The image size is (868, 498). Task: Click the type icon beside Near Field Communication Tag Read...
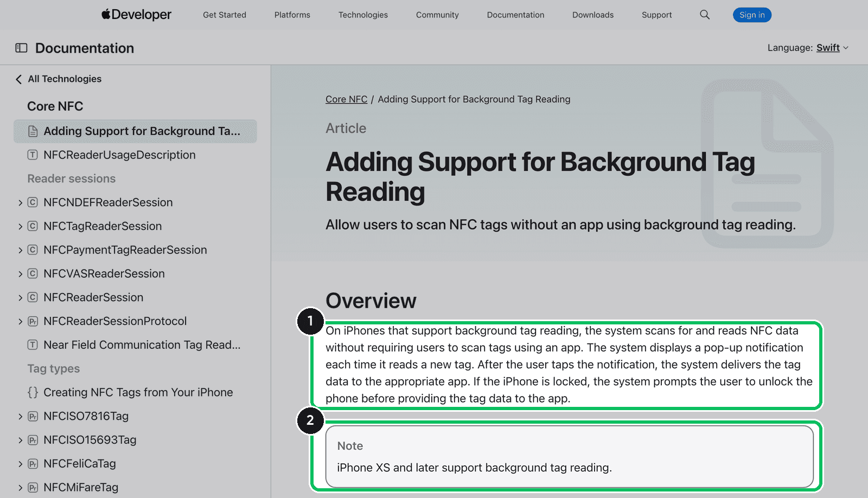pos(33,345)
